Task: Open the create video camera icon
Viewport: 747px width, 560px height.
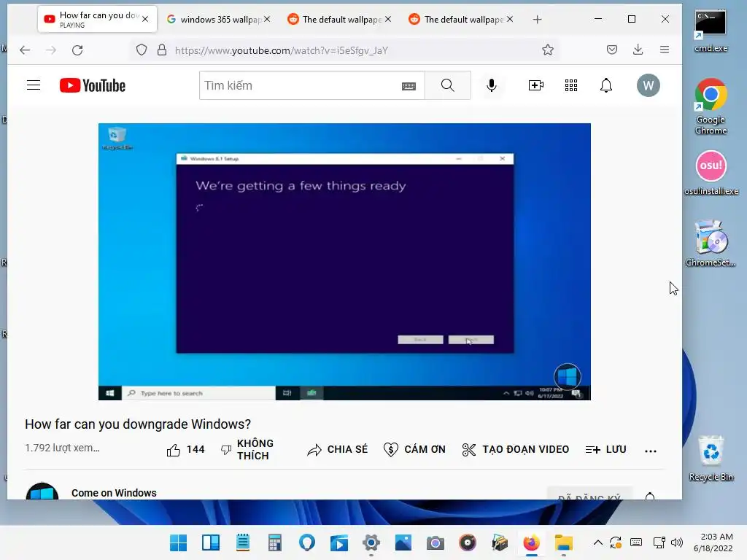Action: coord(536,86)
